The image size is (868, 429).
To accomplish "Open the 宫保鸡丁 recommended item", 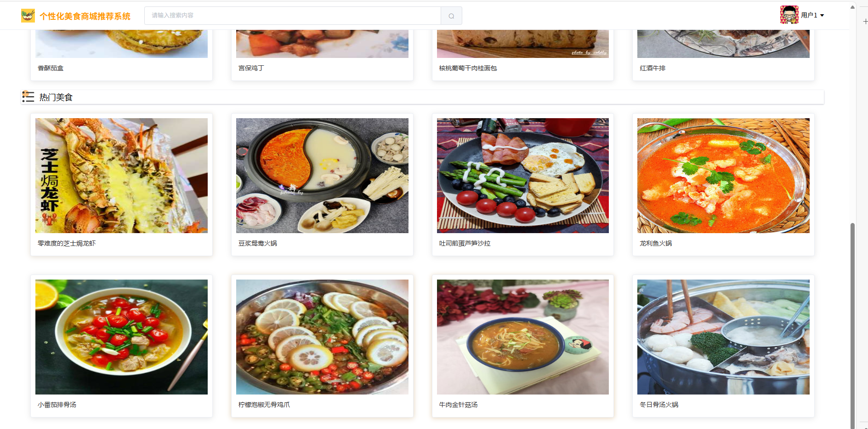I will [251, 68].
